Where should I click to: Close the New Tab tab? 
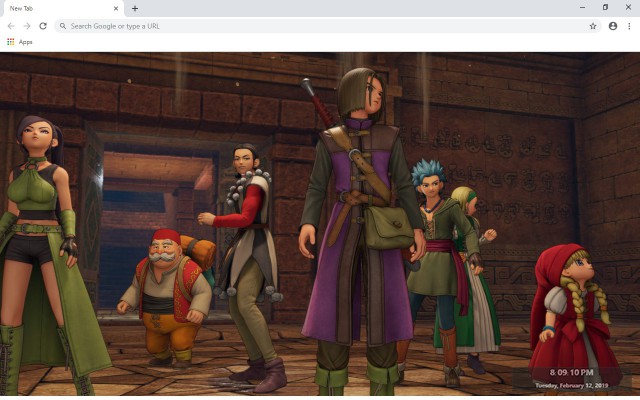116,8
